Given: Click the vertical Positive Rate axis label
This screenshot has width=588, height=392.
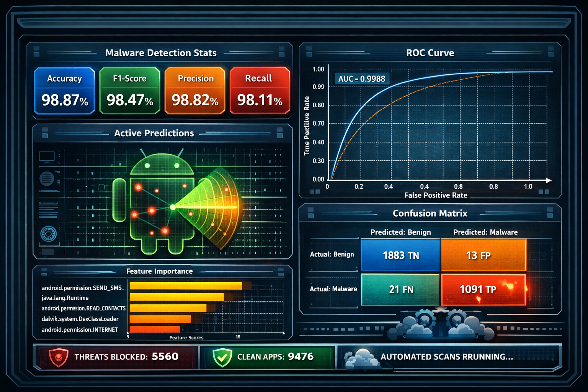Looking at the screenshot, I should point(307,126).
